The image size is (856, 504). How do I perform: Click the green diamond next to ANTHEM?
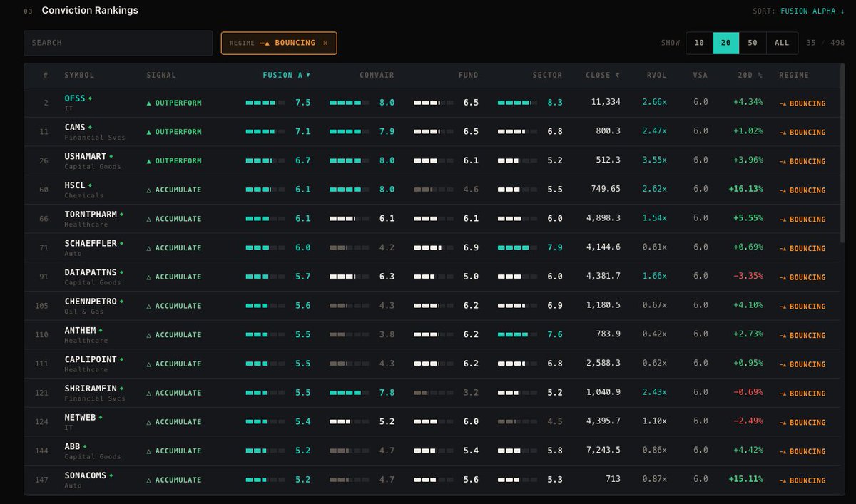[101, 331]
